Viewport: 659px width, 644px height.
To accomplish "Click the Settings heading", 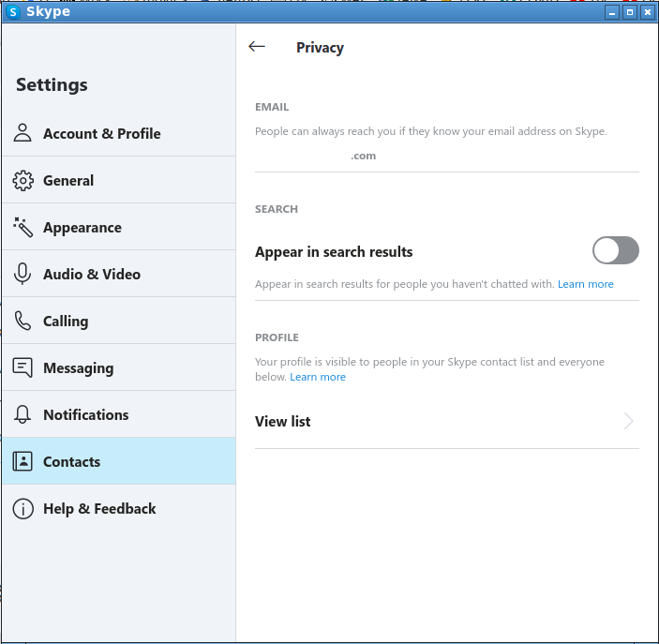I will [x=52, y=84].
